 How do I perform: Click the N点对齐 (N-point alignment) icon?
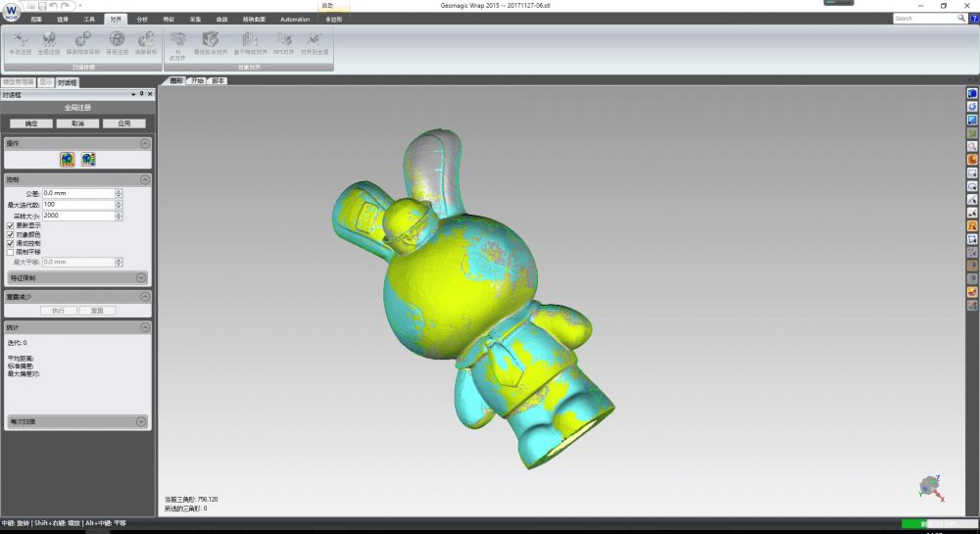(178, 46)
